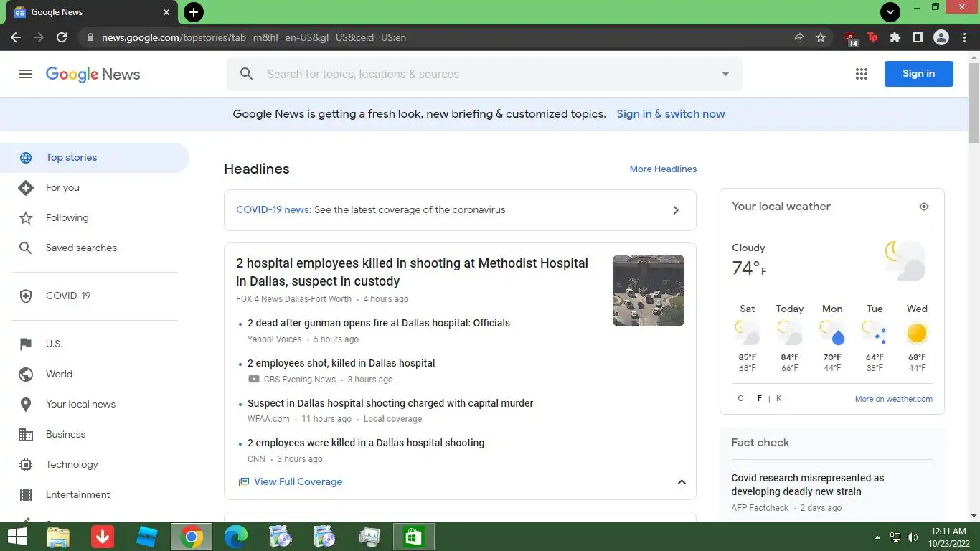Show hidden system tray icons
The image size is (980, 551).
(877, 537)
